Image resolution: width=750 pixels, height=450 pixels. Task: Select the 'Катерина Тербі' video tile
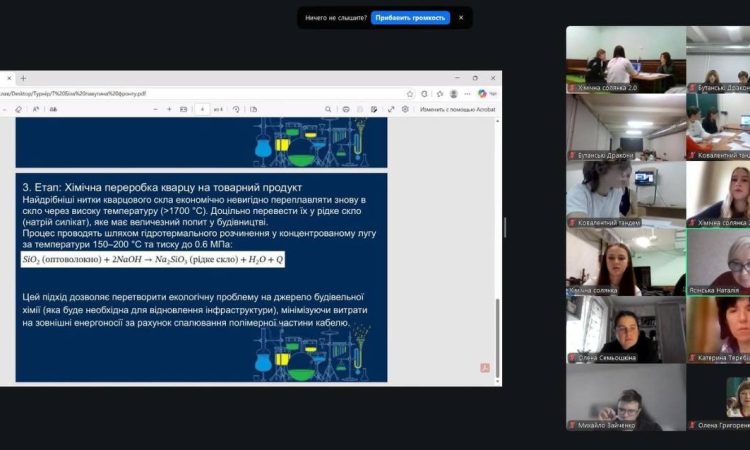718,330
